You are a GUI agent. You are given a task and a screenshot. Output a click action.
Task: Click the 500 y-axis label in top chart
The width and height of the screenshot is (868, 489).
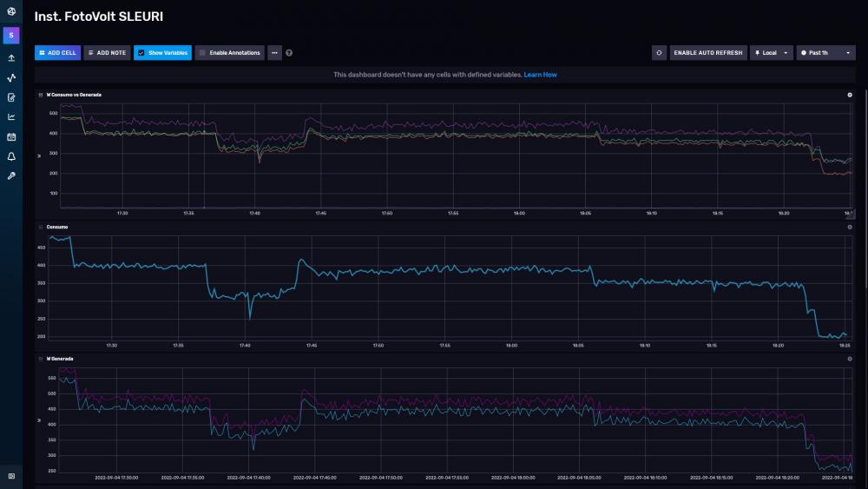coord(53,113)
